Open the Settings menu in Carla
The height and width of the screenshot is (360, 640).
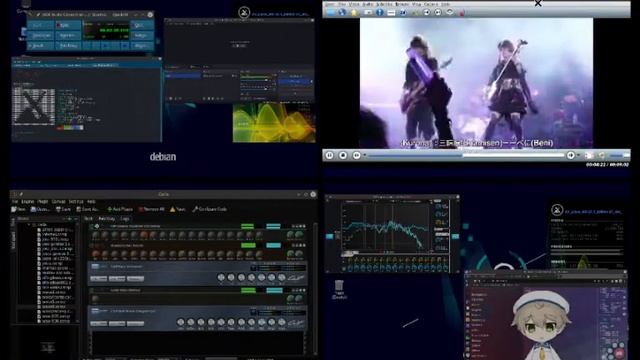[x=76, y=202]
